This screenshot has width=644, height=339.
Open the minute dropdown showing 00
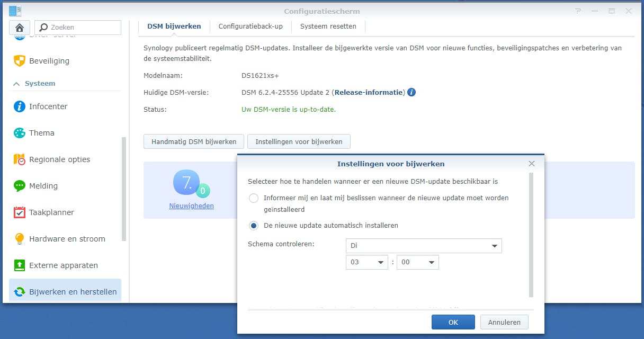[x=418, y=262]
